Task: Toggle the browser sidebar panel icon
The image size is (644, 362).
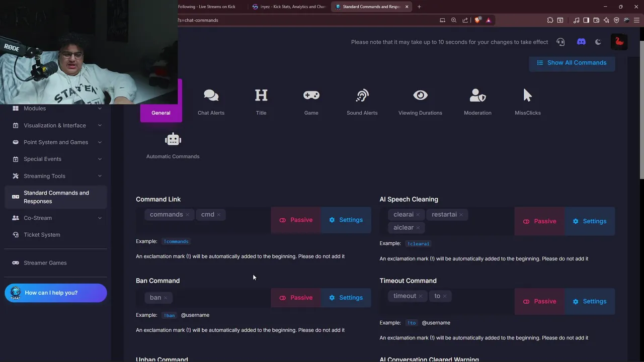Action: [586, 20]
